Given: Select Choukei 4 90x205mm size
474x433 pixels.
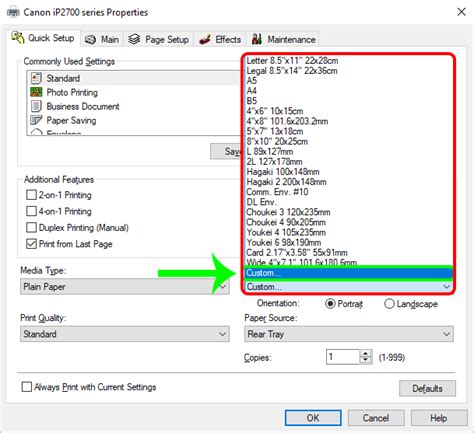Looking at the screenshot, I should [286, 222].
